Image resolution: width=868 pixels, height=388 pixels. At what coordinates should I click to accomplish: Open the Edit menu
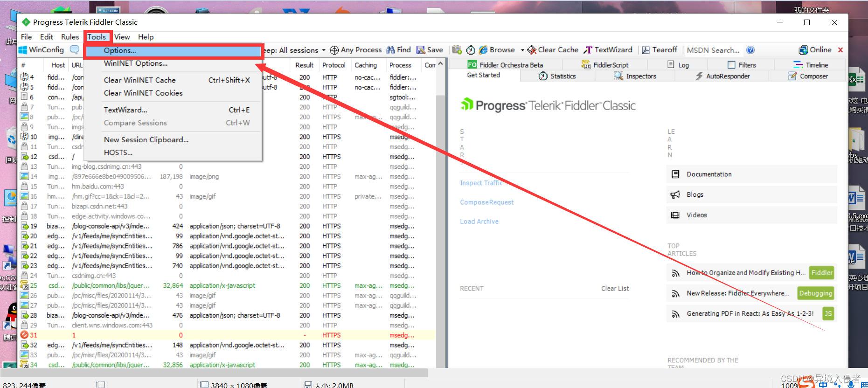(x=47, y=37)
